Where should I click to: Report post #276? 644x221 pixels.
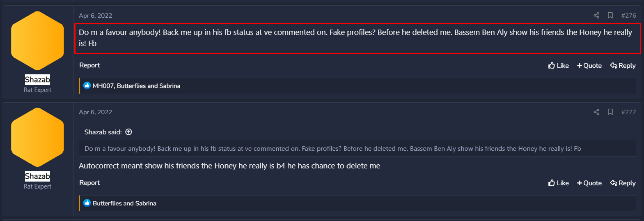tap(89, 65)
